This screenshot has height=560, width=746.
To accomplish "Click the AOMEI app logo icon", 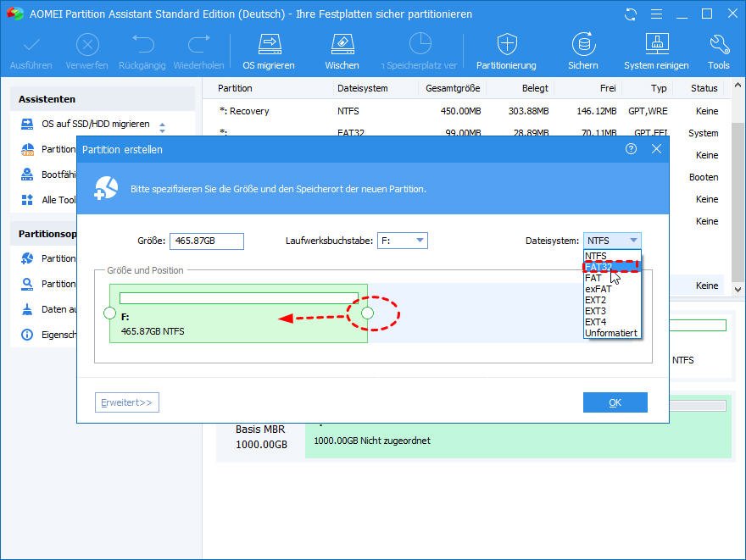I will (14, 14).
